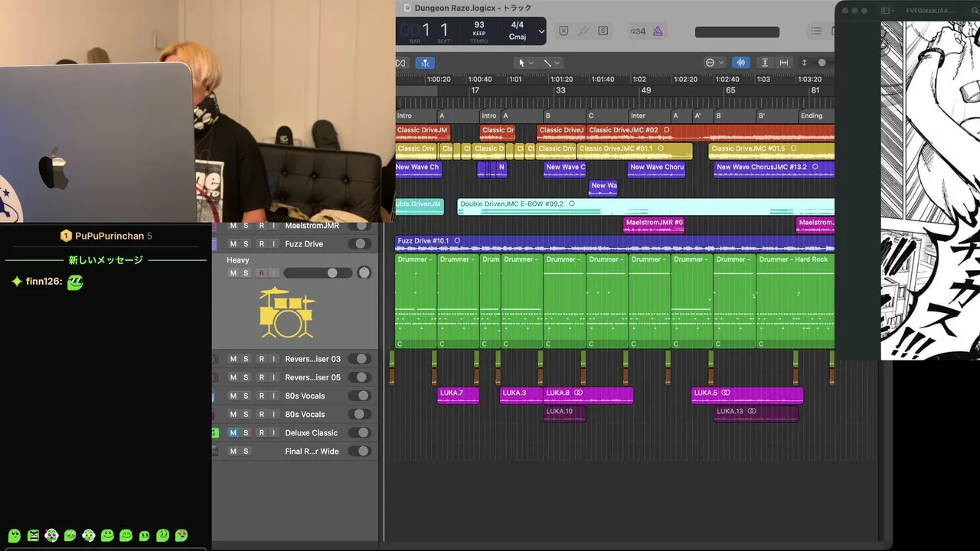Image resolution: width=980 pixels, height=551 pixels.
Task: Select the New Wave ChorusJMC #13.2 region
Action: pyautogui.click(x=774, y=169)
